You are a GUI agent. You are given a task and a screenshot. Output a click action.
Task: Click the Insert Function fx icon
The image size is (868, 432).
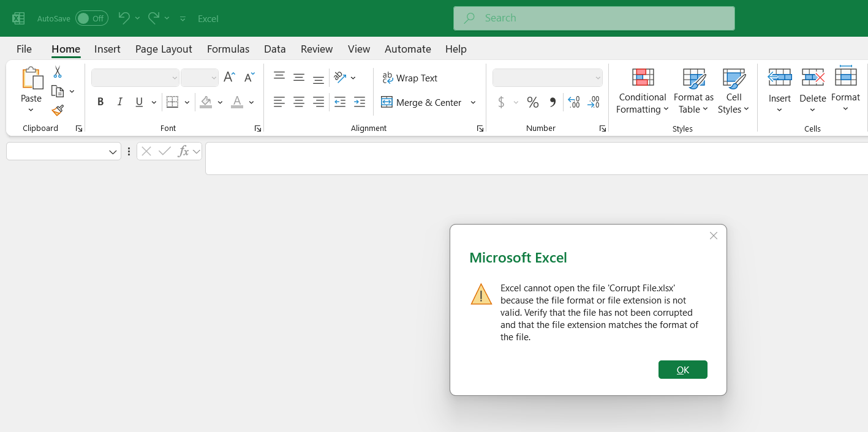tap(183, 151)
